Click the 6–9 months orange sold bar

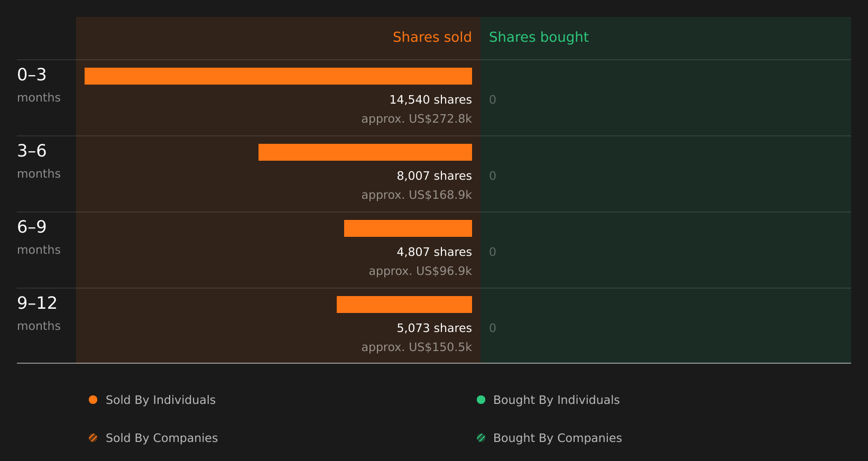[x=408, y=228]
